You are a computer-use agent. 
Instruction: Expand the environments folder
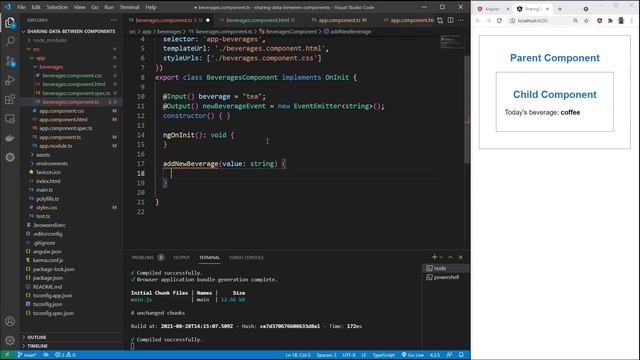[x=52, y=164]
